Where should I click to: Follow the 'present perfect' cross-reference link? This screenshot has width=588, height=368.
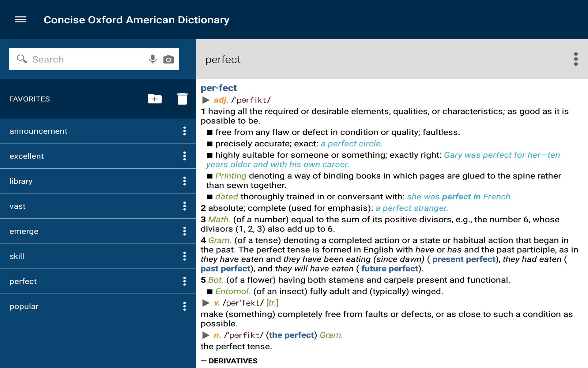click(464, 259)
